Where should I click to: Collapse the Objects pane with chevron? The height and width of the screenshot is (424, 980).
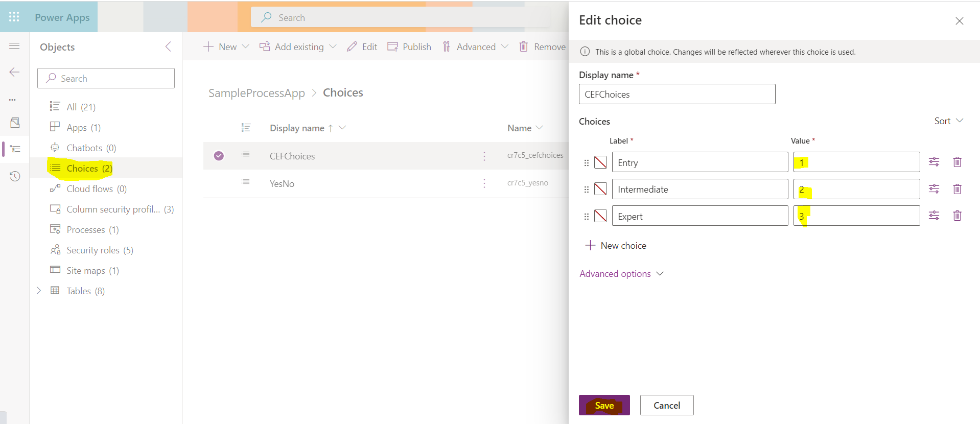[x=168, y=47]
